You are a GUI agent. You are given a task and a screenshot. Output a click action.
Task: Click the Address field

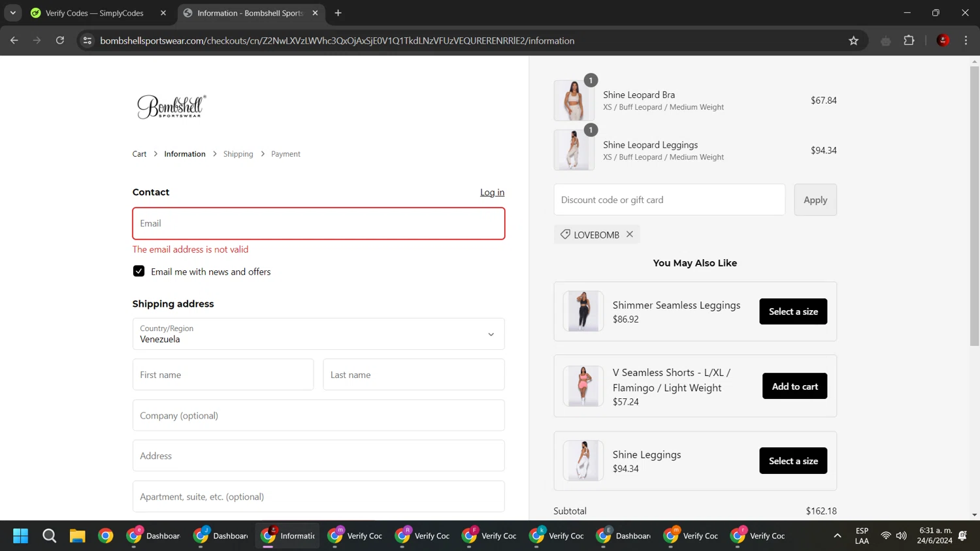point(319,456)
